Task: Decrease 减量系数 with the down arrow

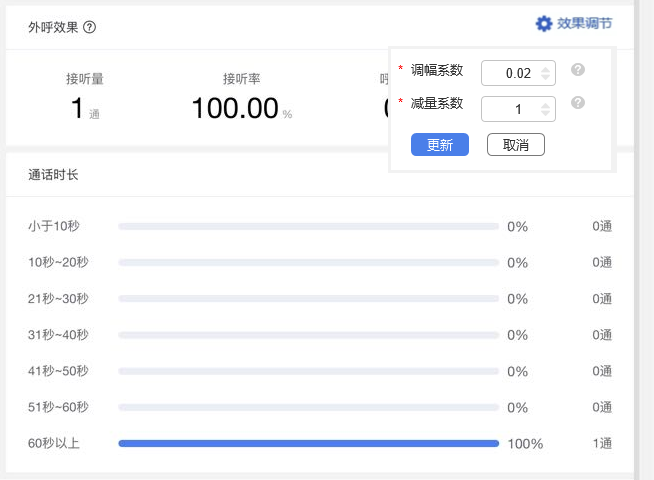Action: pyautogui.click(x=545, y=114)
